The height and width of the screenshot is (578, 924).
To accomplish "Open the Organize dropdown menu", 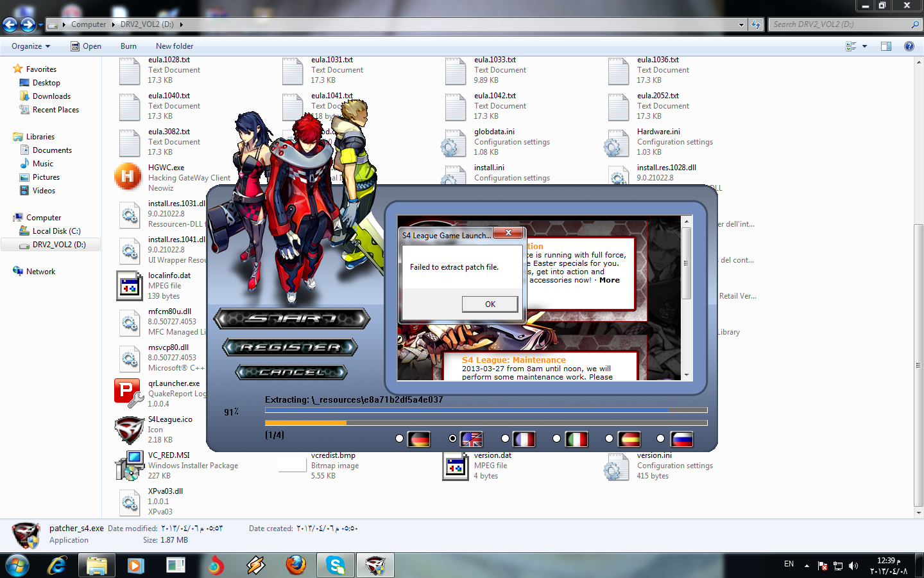I will [31, 46].
